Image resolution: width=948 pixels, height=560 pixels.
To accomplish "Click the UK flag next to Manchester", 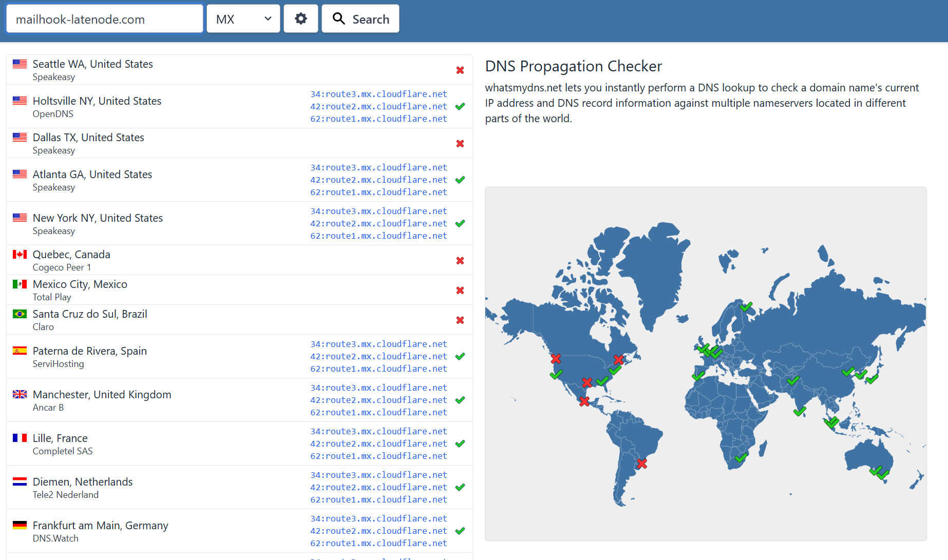I will 20,395.
